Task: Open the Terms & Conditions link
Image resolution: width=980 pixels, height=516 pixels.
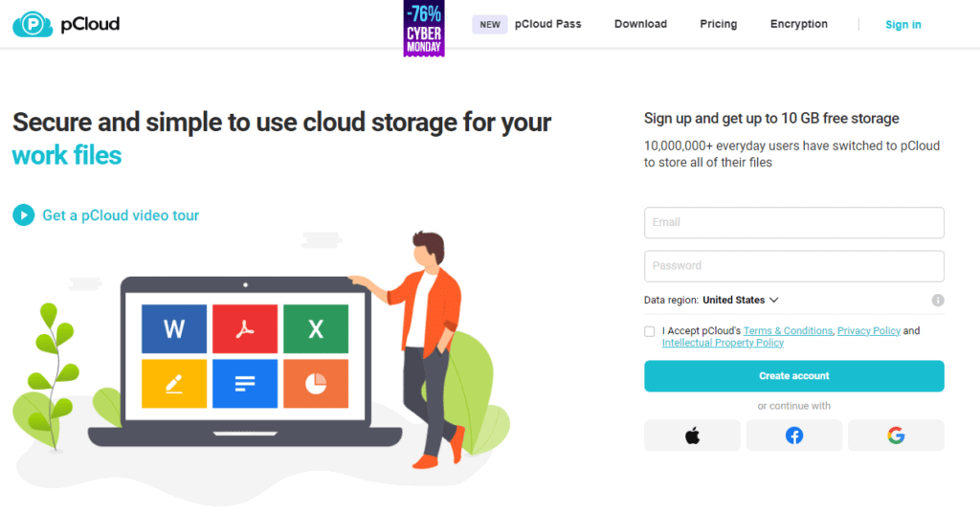Action: click(x=788, y=330)
